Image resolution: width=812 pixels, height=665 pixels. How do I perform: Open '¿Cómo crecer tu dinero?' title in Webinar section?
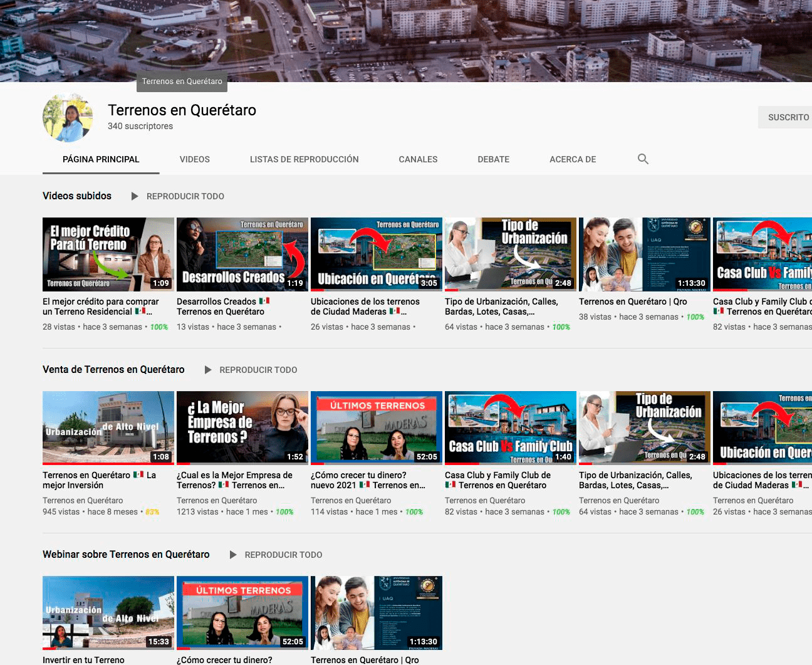(224, 660)
